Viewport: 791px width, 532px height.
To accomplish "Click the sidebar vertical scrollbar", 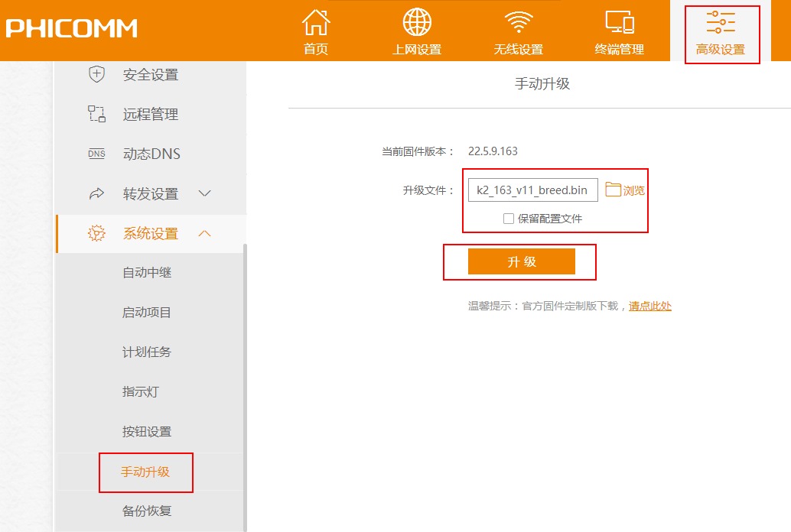I will (x=245, y=382).
